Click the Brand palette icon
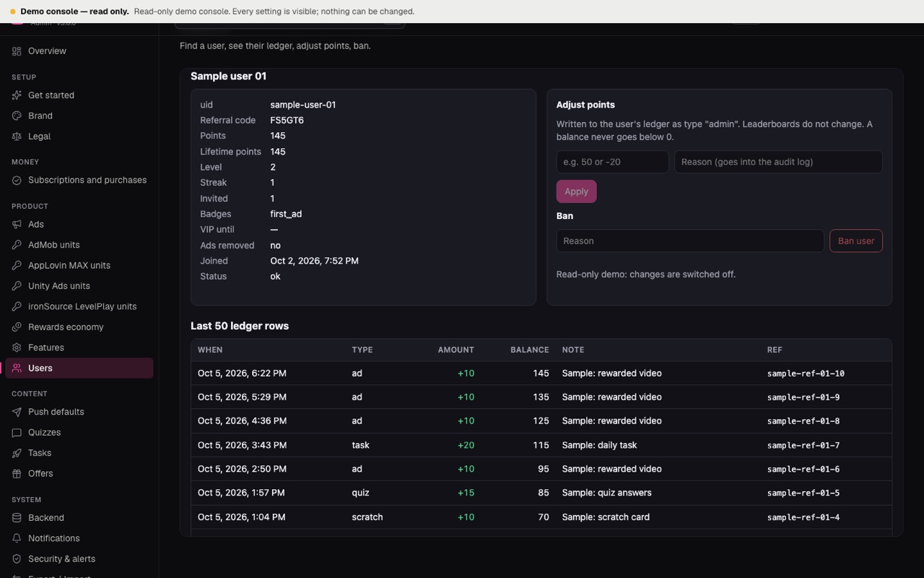This screenshot has height=578, width=924. [x=17, y=116]
